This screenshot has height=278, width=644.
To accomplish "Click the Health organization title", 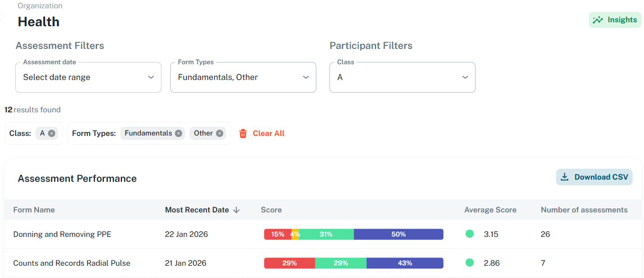I will pos(38,21).
